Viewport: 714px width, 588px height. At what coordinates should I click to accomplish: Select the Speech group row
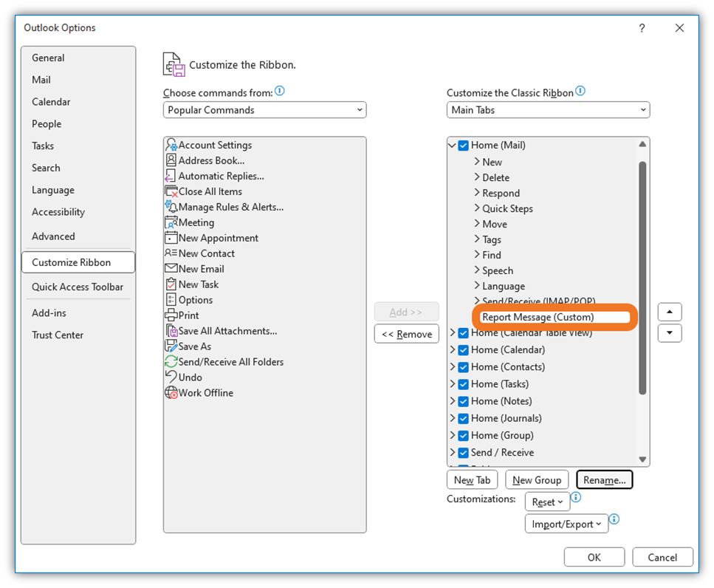point(497,270)
